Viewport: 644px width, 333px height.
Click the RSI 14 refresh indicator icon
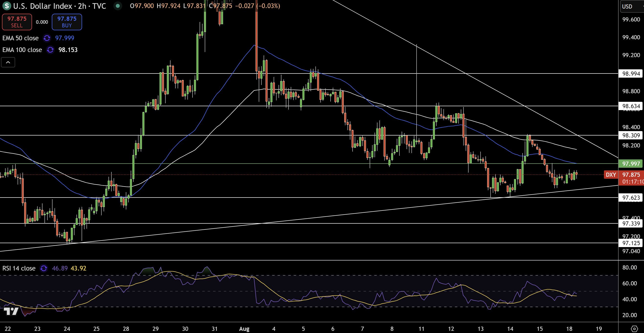click(44, 268)
